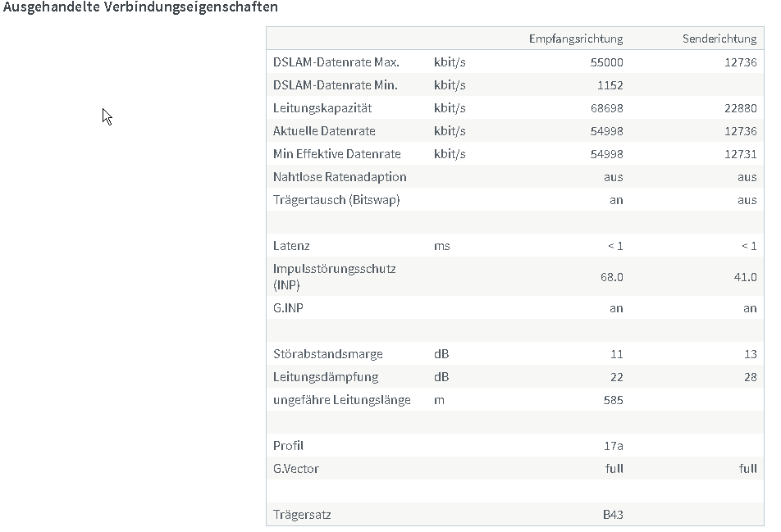Screen dimensions: 781x532
Task: Select the DSLAM-Datenrate Max. row label
Action: click(x=336, y=62)
